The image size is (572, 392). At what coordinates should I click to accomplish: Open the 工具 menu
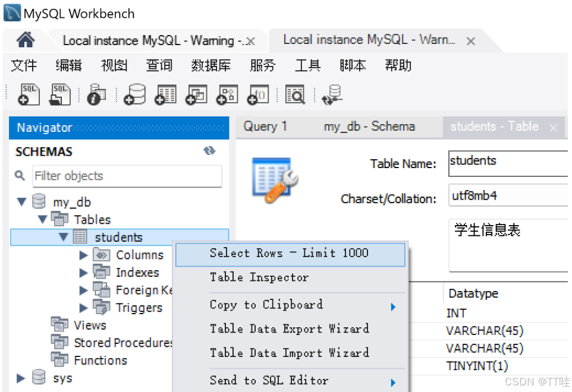point(308,65)
